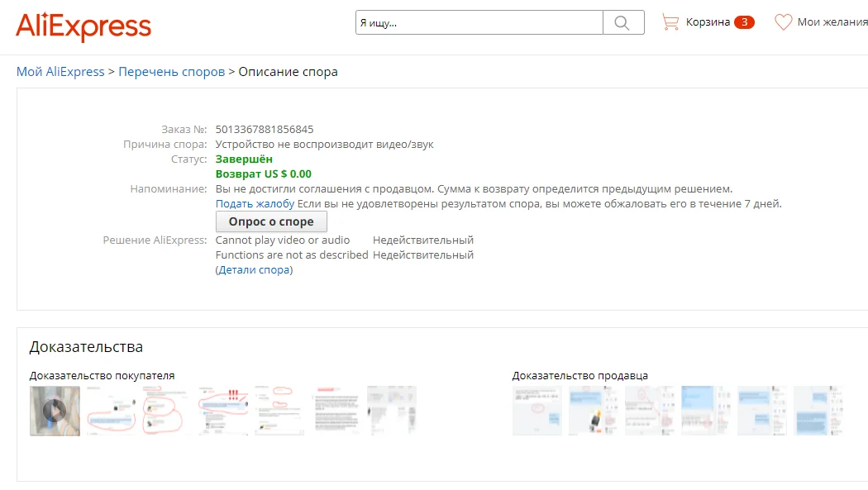This screenshot has width=868, height=490.
Task: Click the cart badge showing 3
Action: (x=745, y=22)
